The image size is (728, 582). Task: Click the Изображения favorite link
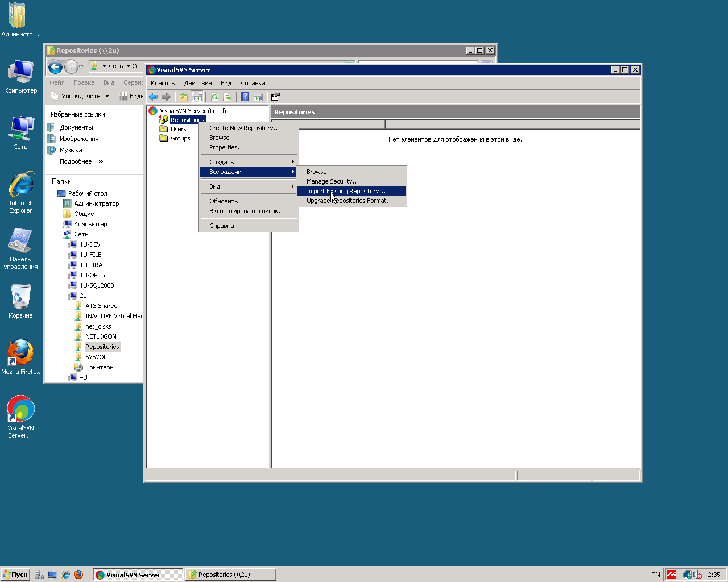click(79, 139)
